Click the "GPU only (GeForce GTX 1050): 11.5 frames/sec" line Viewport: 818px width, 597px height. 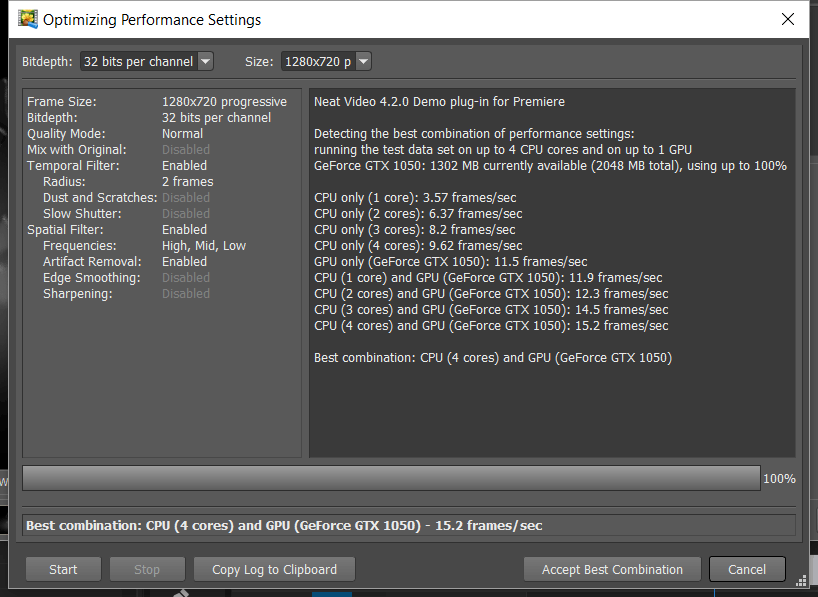coord(451,261)
